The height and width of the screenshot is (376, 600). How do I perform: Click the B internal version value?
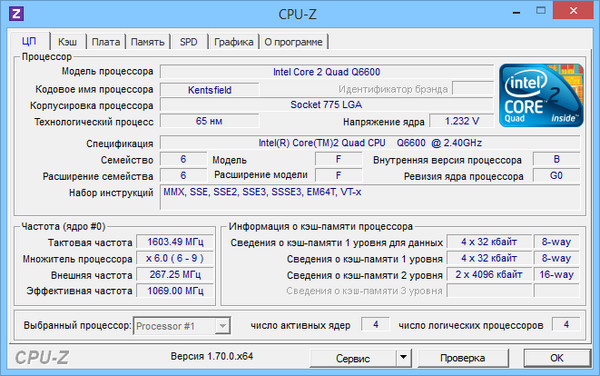pyautogui.click(x=556, y=159)
